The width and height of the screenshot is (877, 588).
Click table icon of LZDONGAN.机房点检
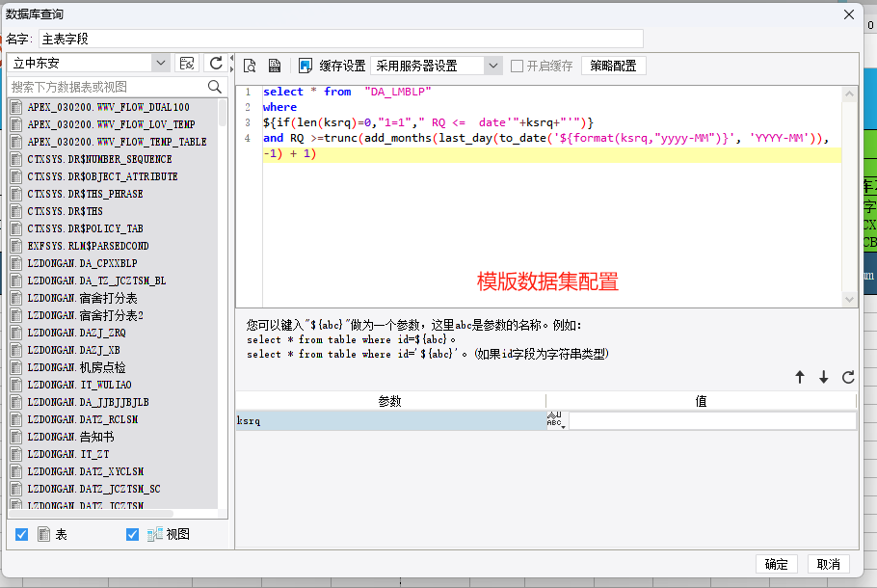16,367
